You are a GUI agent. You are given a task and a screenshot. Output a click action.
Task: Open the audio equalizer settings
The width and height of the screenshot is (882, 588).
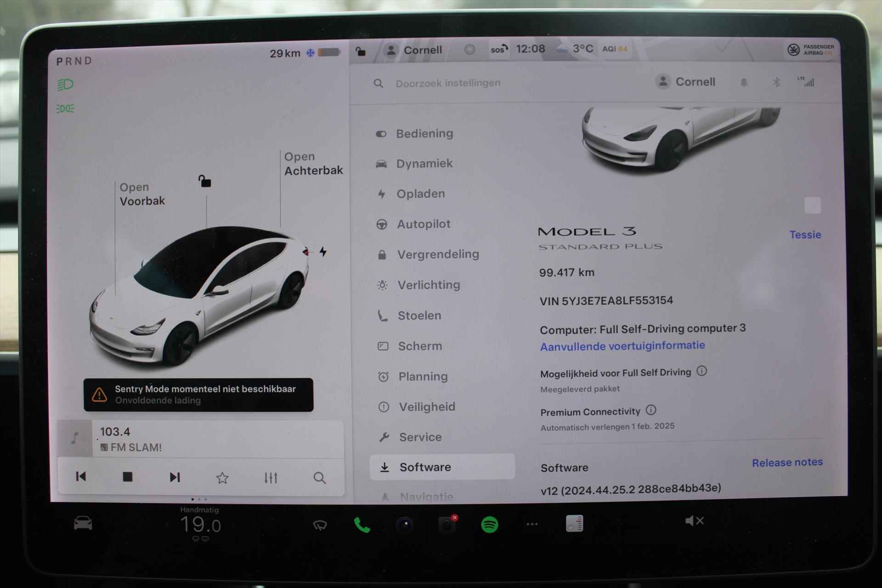(271, 478)
